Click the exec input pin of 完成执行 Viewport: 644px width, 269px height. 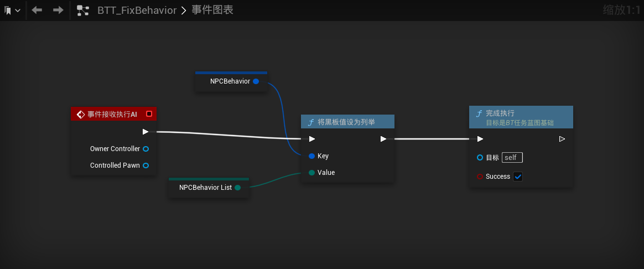point(480,139)
